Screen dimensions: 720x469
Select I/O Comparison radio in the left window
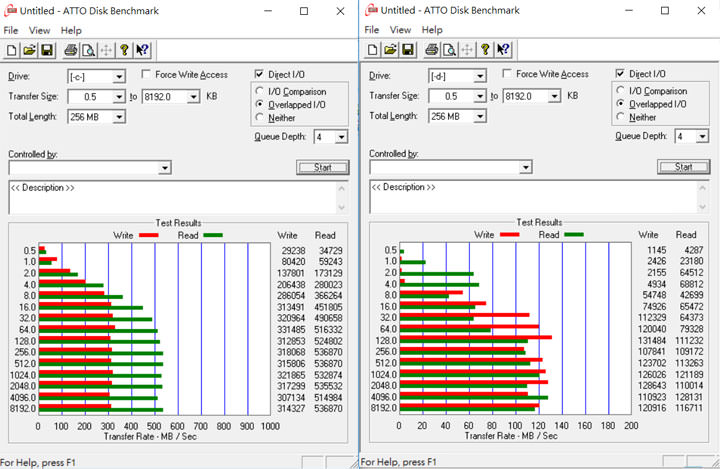pyautogui.click(x=260, y=91)
